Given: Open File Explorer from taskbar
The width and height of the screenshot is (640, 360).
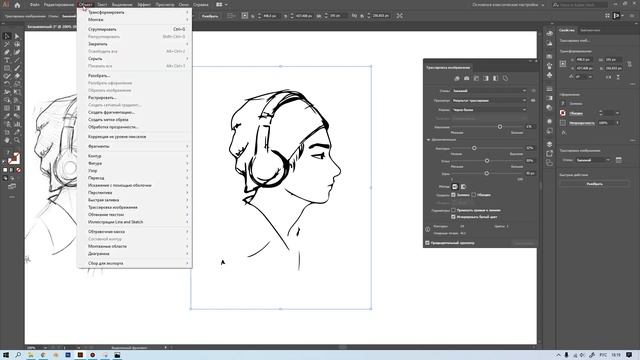Looking at the screenshot, I should click(x=31, y=355).
